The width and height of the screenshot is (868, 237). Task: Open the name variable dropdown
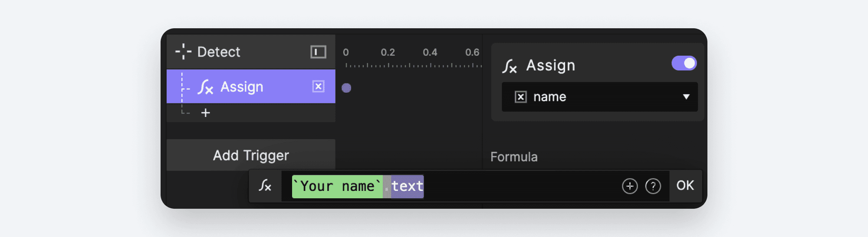click(x=600, y=97)
